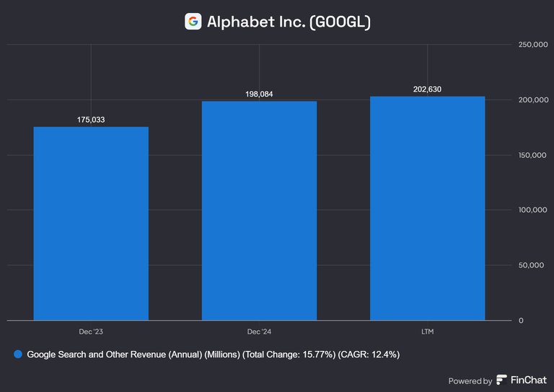This screenshot has width=554, height=392.
Task: Click the 175,033 data label
Action: pos(91,120)
